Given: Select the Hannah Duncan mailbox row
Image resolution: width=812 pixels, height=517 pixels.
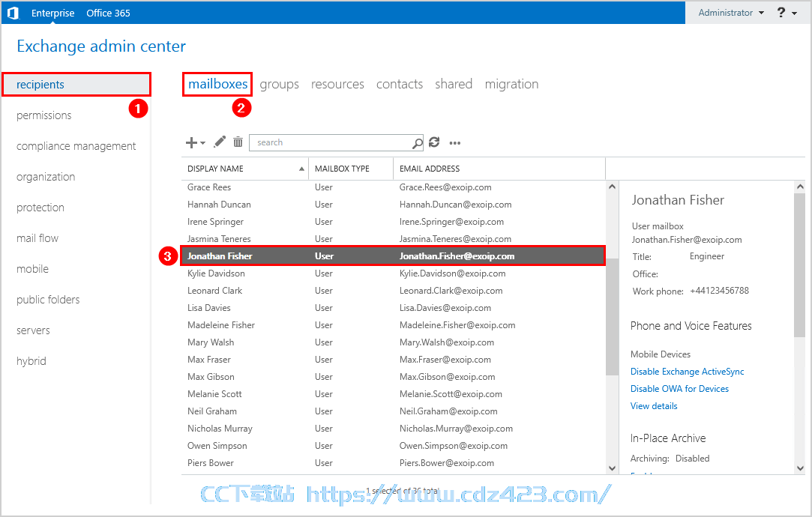Looking at the screenshot, I should point(393,205).
